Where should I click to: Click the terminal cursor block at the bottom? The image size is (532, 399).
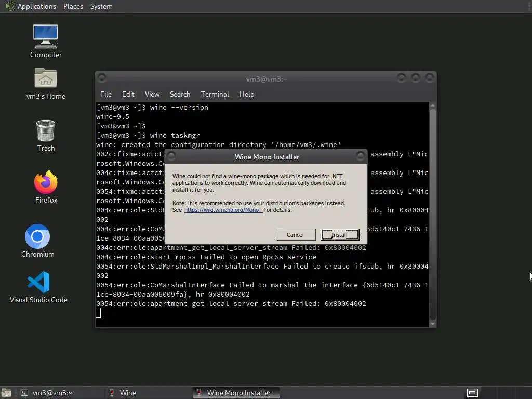[x=98, y=313]
